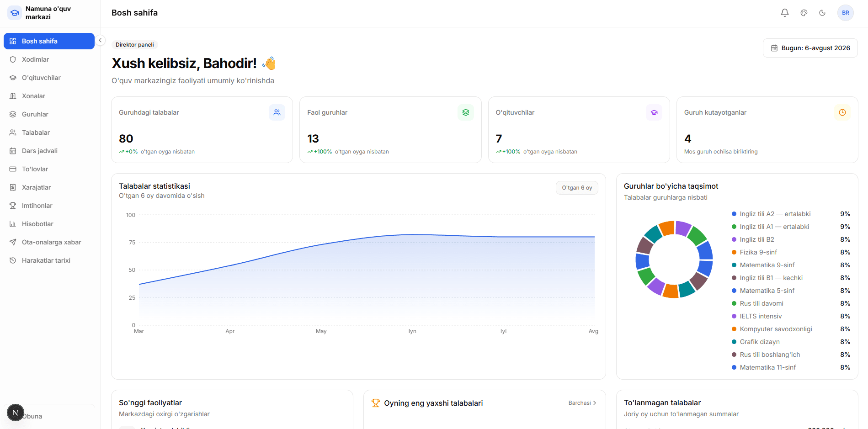The image size is (868, 429).
Task: Select the Talabalar sidebar icon
Action: tap(13, 132)
